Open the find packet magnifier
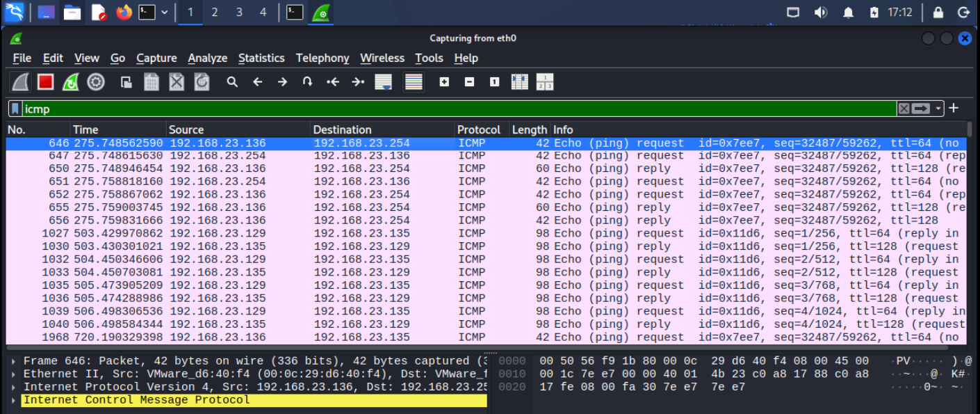 [232, 82]
